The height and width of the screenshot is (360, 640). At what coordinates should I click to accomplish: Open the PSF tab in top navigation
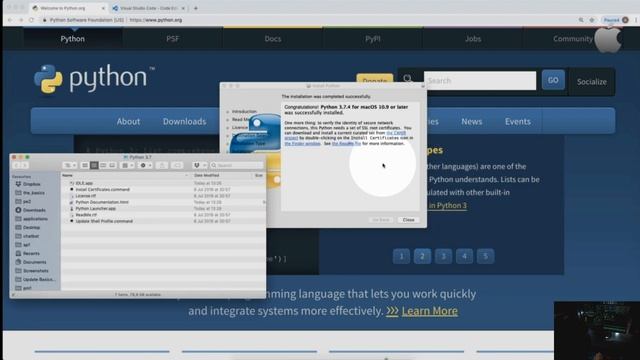click(173, 39)
